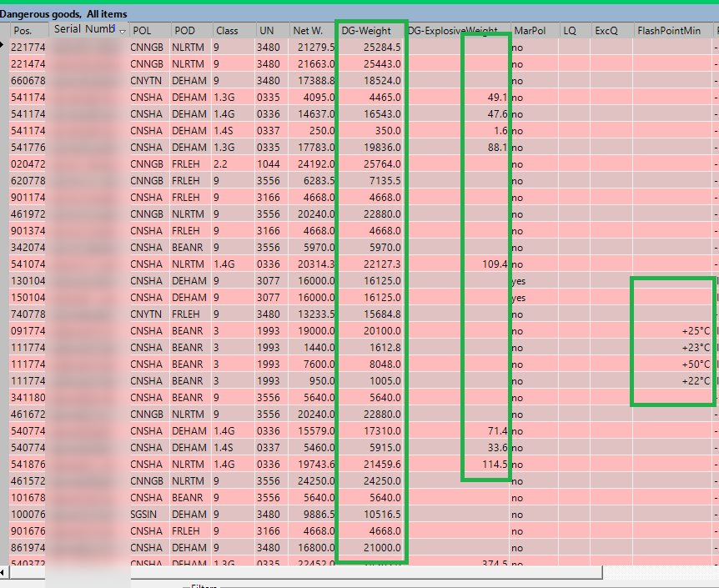Click Pos. cell 461672
The width and height of the screenshot is (719, 588).
coord(28,415)
